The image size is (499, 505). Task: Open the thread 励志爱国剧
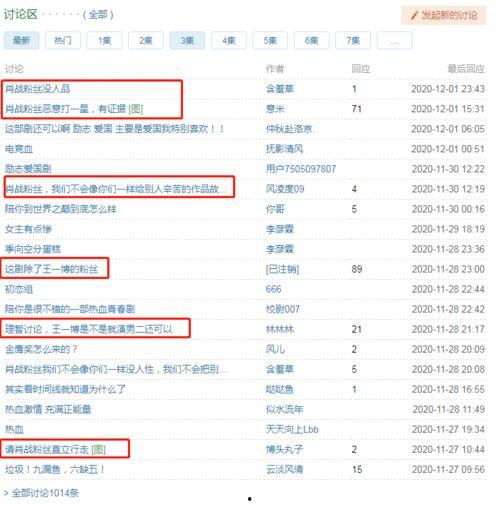pyautogui.click(x=28, y=169)
